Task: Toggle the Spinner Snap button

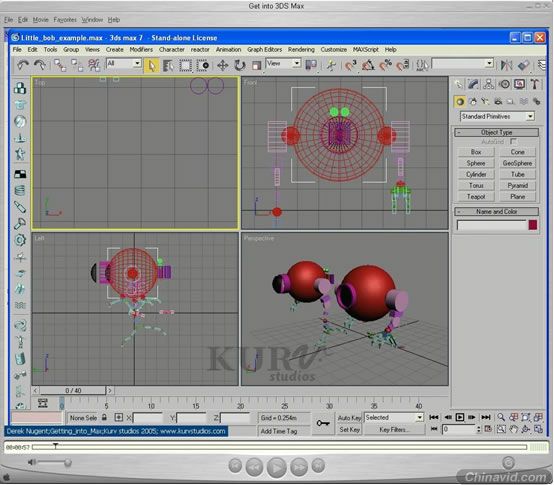Action: pyautogui.click(x=402, y=65)
